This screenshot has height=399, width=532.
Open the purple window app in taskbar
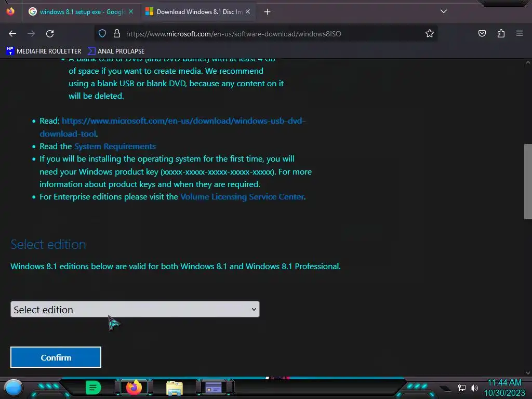coord(214,388)
